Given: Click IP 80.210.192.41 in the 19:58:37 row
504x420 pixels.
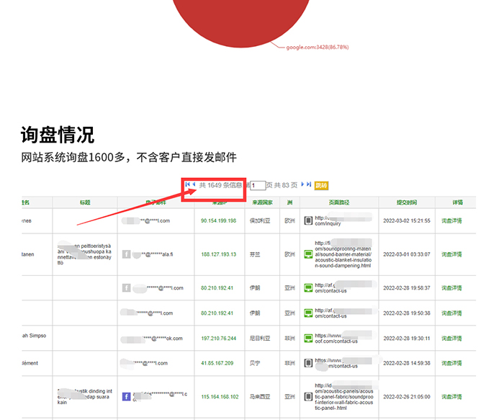Looking at the screenshot, I should pos(217,288).
